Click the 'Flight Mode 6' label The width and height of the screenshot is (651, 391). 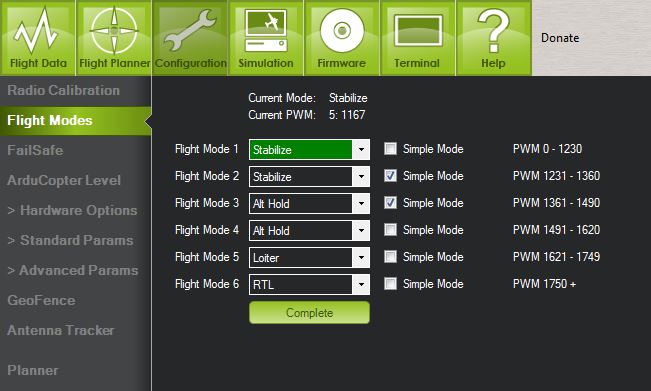(207, 283)
